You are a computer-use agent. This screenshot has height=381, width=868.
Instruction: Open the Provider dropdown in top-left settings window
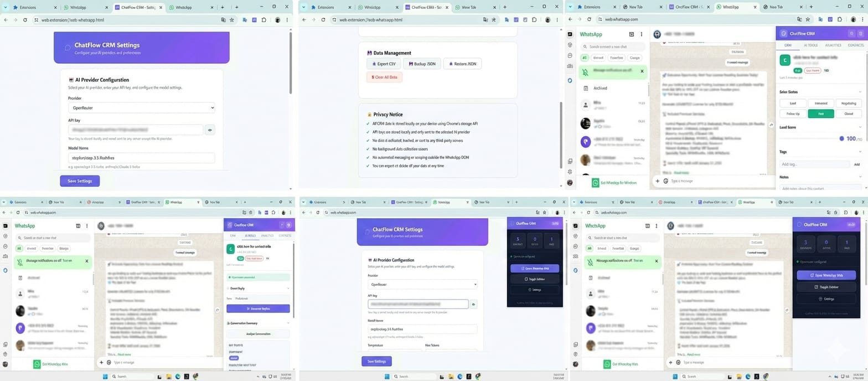pos(141,108)
